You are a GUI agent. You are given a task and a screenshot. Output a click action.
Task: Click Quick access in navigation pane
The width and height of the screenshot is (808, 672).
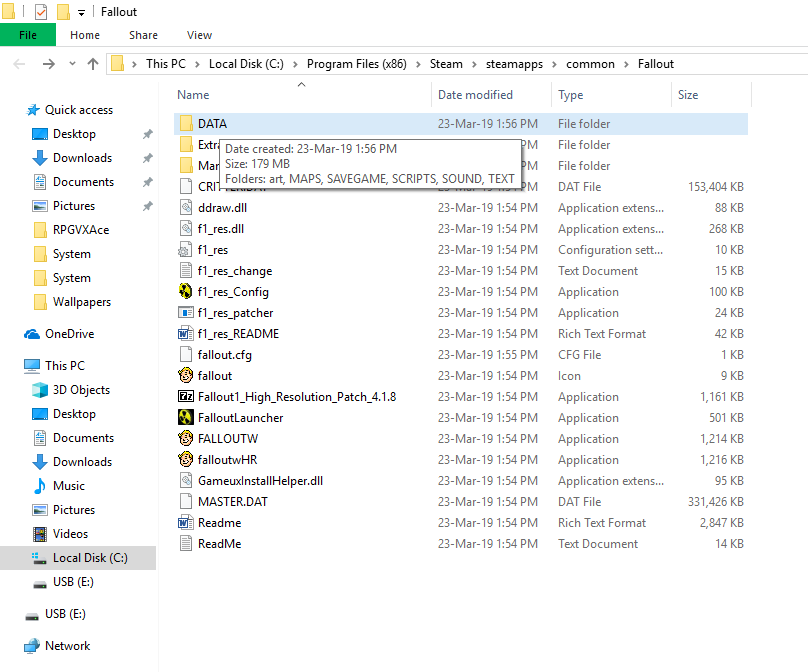pos(69,110)
